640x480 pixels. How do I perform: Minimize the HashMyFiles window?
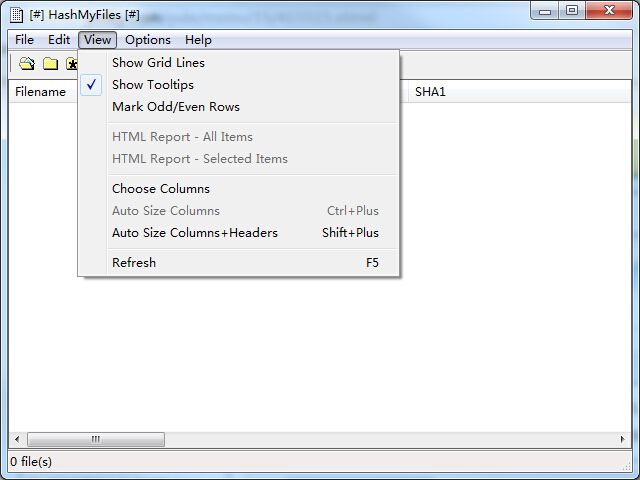click(x=544, y=11)
